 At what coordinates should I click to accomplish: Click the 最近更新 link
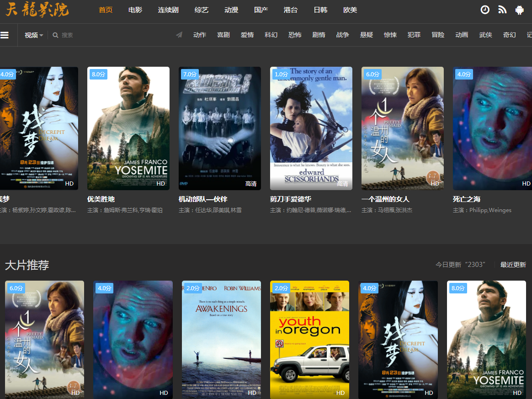tap(513, 265)
